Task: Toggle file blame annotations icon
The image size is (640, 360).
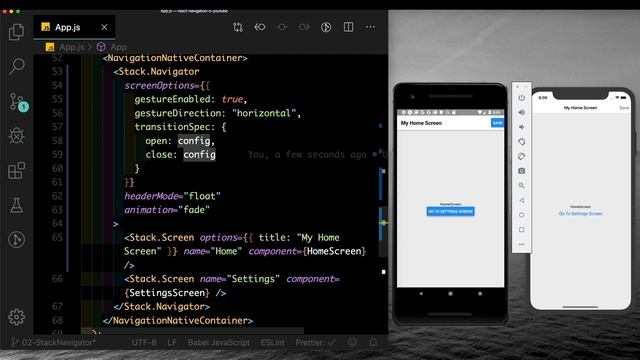Action: click(326, 27)
